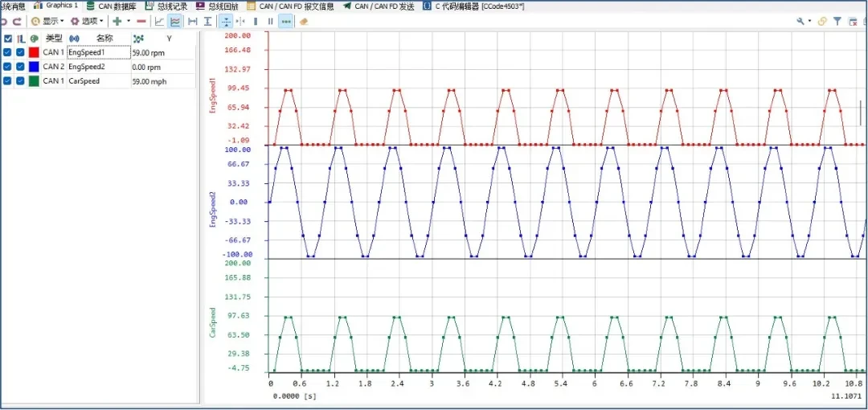
Task: Click the green plus add signal icon
Action: tap(117, 22)
